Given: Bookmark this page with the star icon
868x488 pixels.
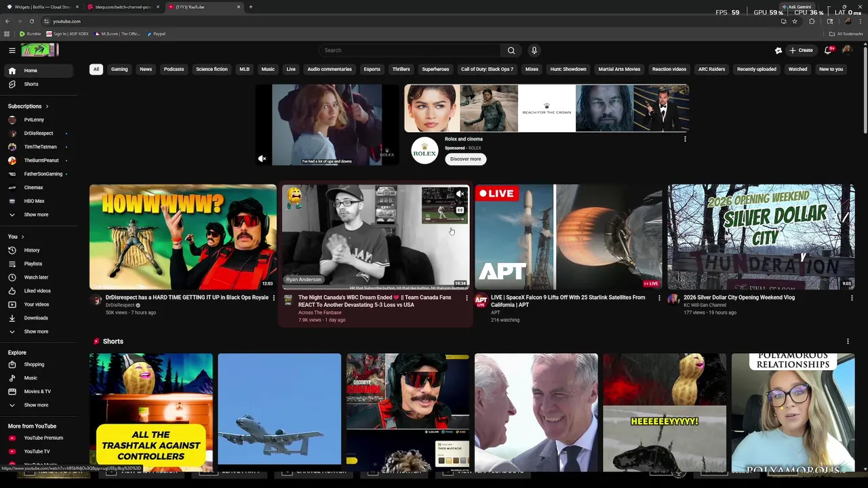Looking at the screenshot, I should pos(795,21).
